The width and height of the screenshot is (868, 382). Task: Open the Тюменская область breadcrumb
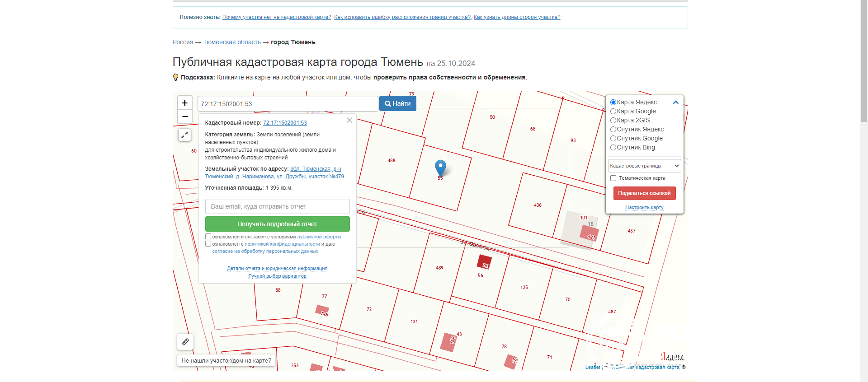(232, 42)
